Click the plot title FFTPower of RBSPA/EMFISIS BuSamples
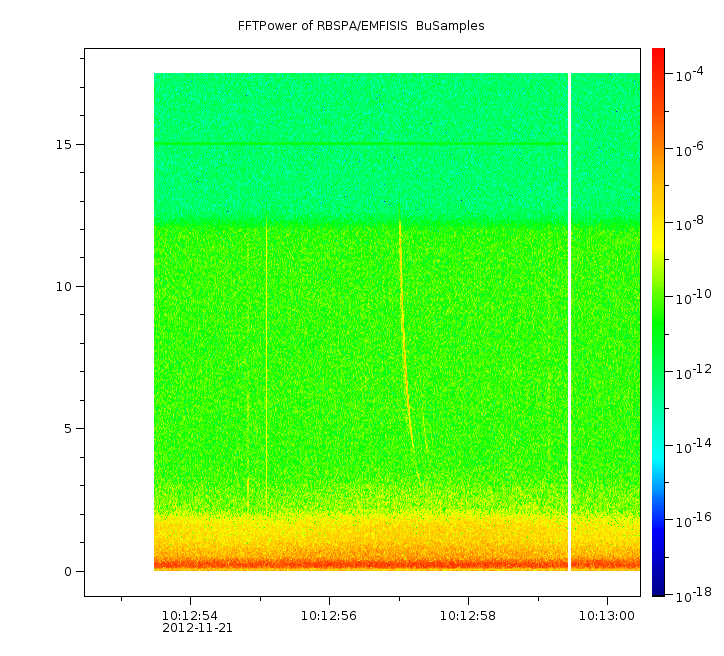 tap(361, 26)
